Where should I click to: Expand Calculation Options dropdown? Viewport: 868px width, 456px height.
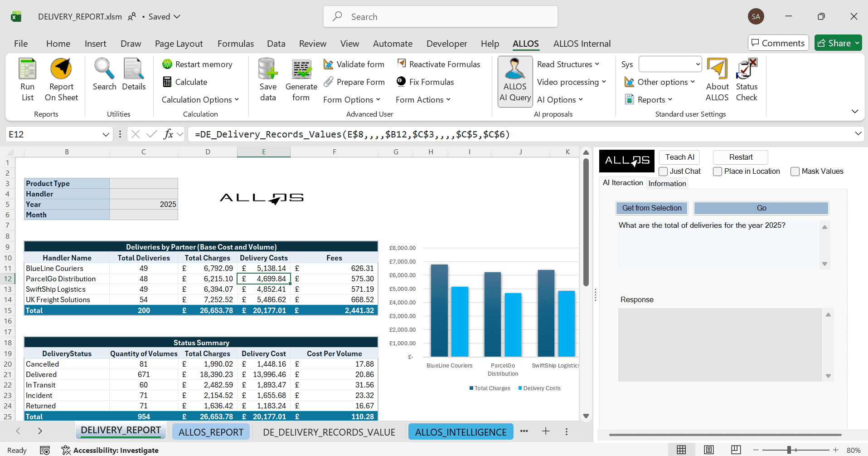tap(200, 99)
